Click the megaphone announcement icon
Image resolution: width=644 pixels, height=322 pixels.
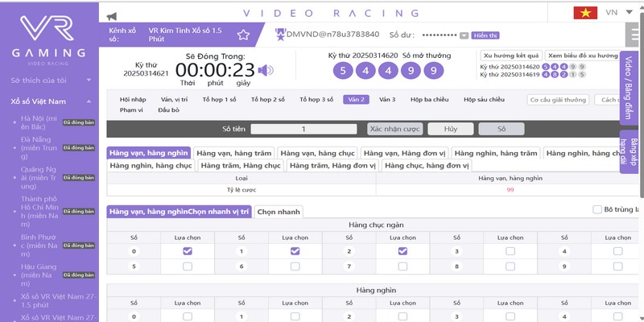(x=111, y=14)
